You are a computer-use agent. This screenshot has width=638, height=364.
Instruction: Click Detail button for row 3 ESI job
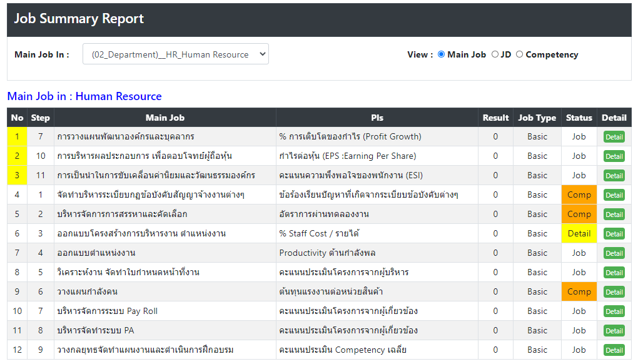[x=614, y=176]
